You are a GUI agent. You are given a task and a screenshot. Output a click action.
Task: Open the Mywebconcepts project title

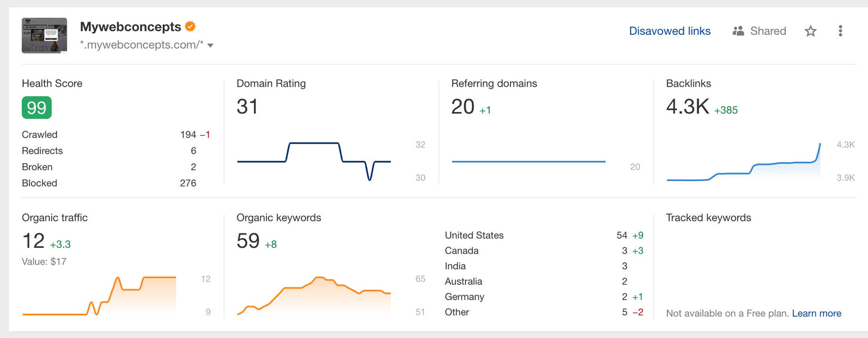point(130,27)
